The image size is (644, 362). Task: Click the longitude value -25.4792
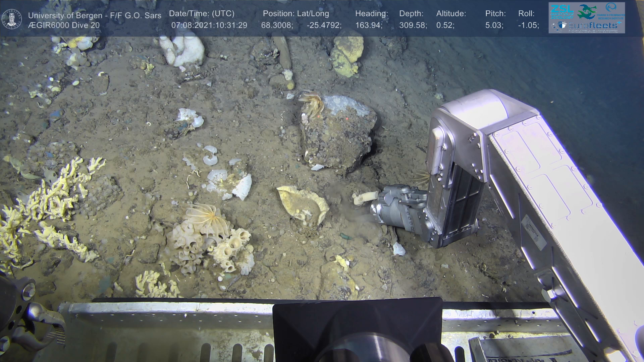click(324, 25)
